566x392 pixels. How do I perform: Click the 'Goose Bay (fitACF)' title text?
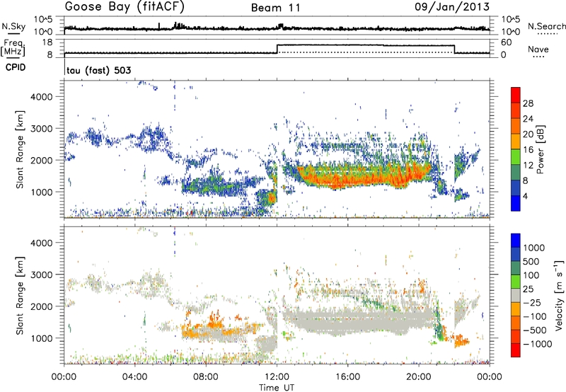point(125,7)
